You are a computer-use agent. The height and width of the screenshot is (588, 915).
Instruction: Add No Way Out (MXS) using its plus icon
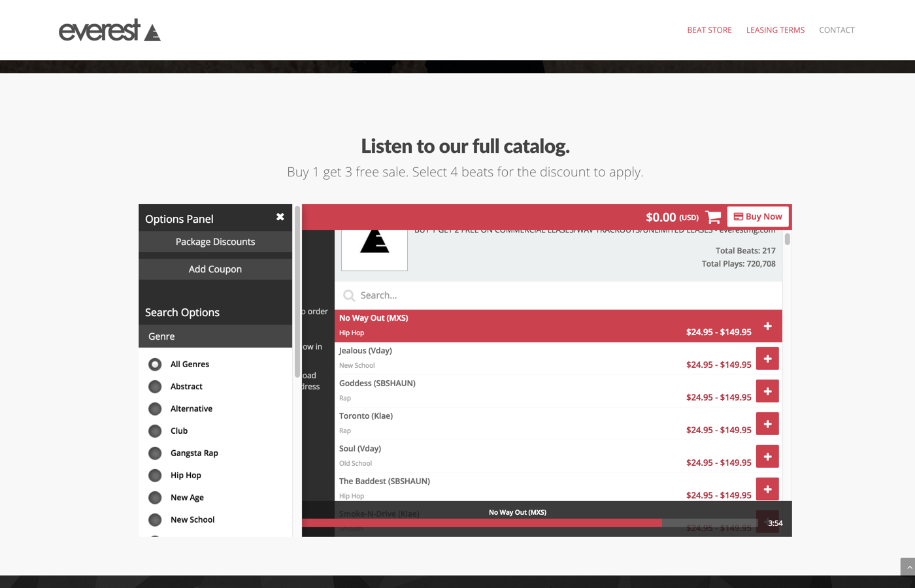[x=767, y=326]
